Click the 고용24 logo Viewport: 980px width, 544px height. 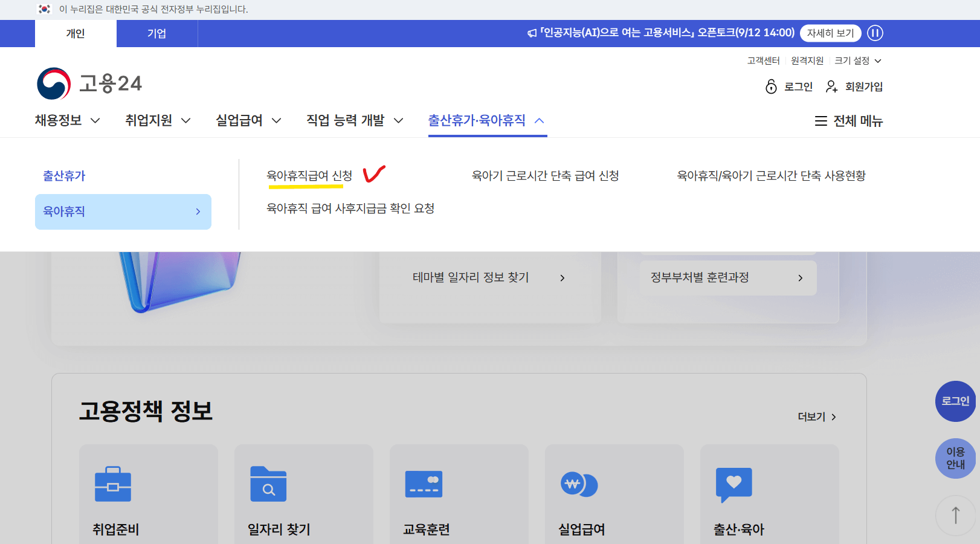[89, 83]
